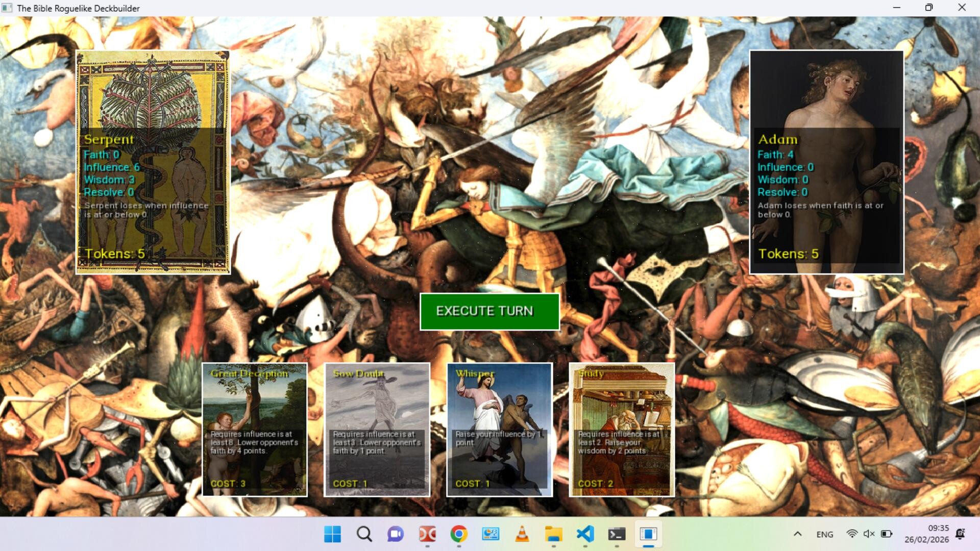Toggle the Wi-Fi status indicator

tap(852, 535)
